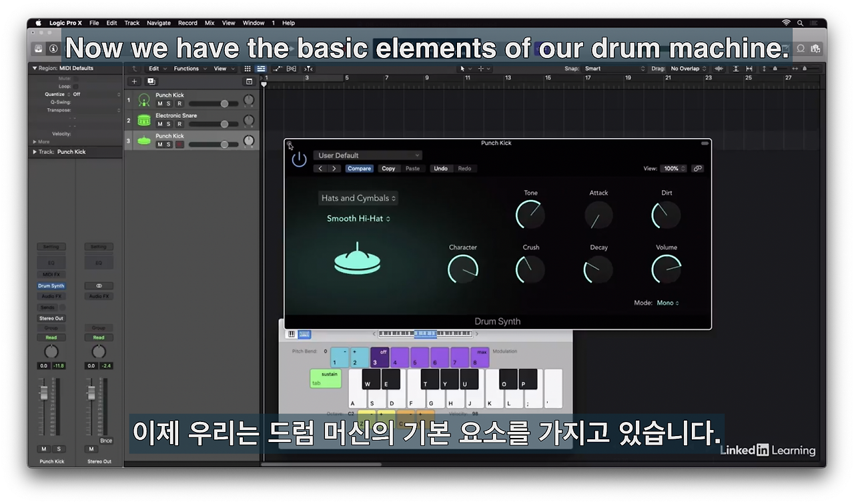
Task: Click the plugin Copy button
Action: pyautogui.click(x=388, y=169)
